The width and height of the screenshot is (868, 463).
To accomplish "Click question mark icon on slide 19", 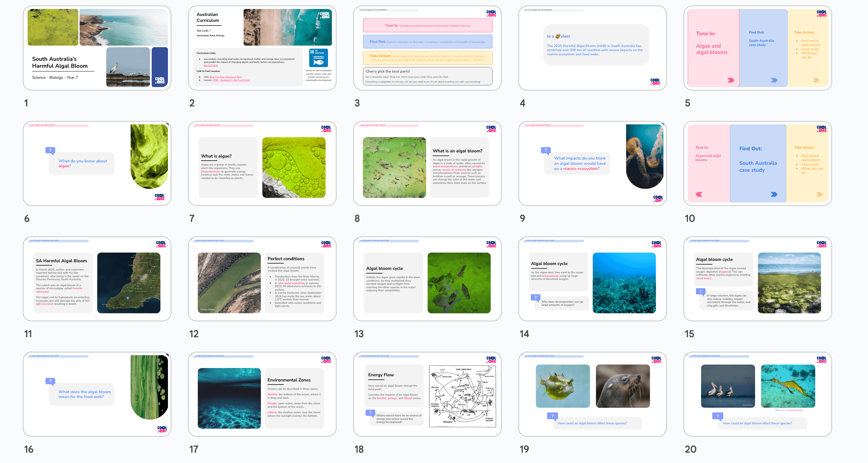I will coord(553,416).
